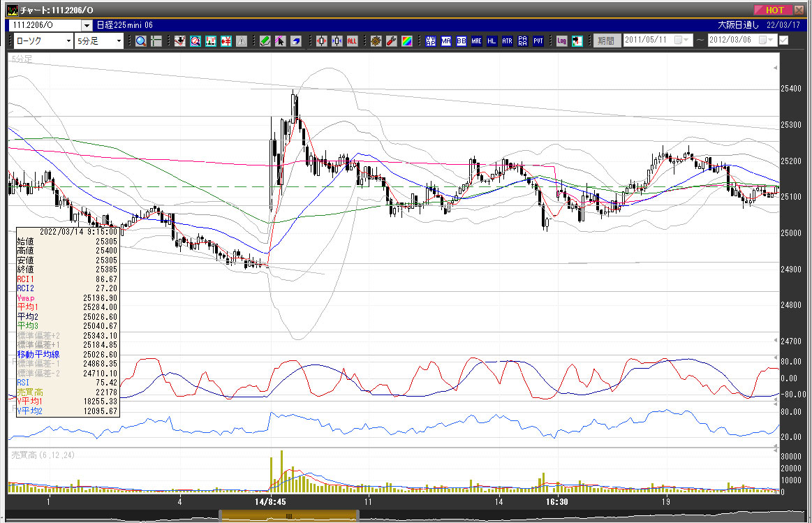Toggle the MAE envelope indicator
Viewport: 812px width, 523px height.
click(476, 41)
